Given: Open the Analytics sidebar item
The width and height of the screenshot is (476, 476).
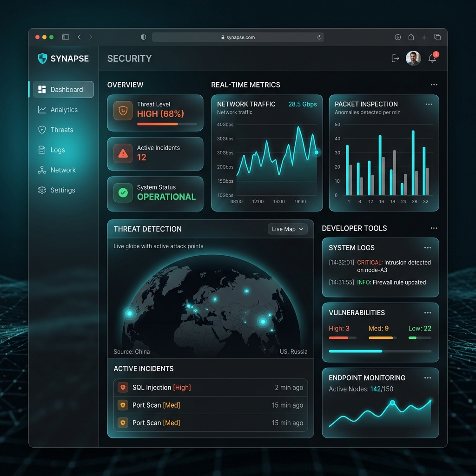Looking at the screenshot, I should 58,110.
